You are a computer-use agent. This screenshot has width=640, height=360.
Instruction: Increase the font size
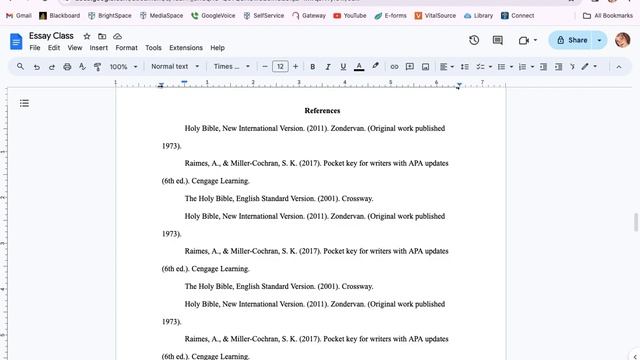point(296,67)
